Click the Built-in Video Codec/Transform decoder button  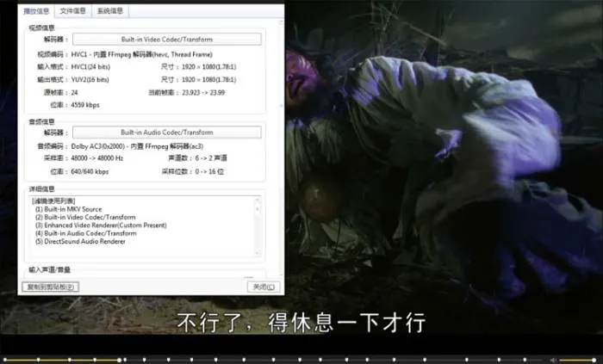[167, 40]
